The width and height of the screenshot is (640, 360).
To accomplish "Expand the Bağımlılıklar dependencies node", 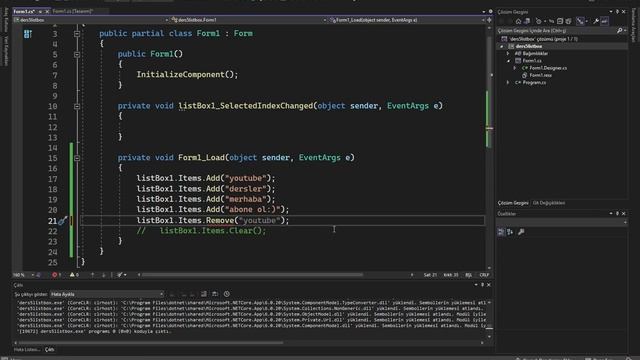I will pos(508,53).
